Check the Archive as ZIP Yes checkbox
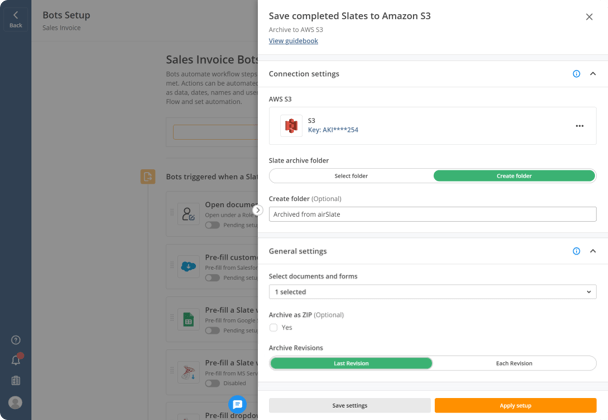 [x=273, y=327]
